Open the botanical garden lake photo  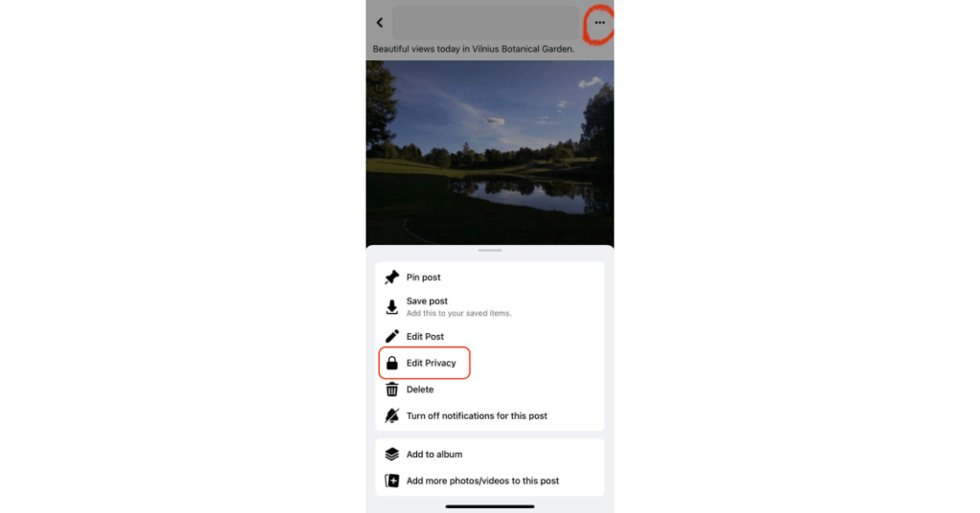tap(490, 152)
